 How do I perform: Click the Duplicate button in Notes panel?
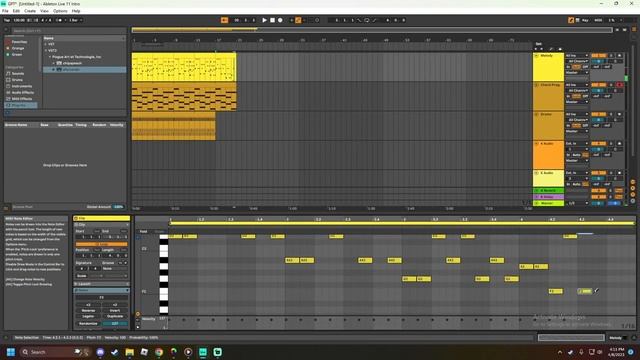tap(115, 316)
